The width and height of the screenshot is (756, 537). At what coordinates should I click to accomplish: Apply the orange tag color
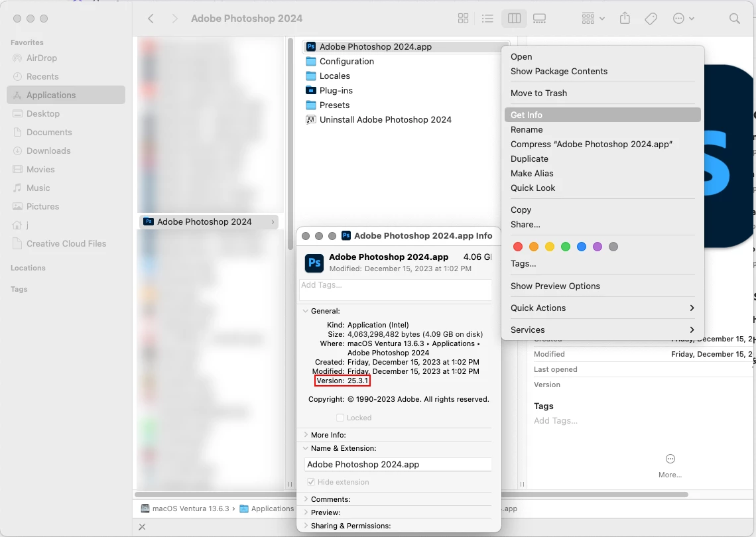click(x=534, y=247)
